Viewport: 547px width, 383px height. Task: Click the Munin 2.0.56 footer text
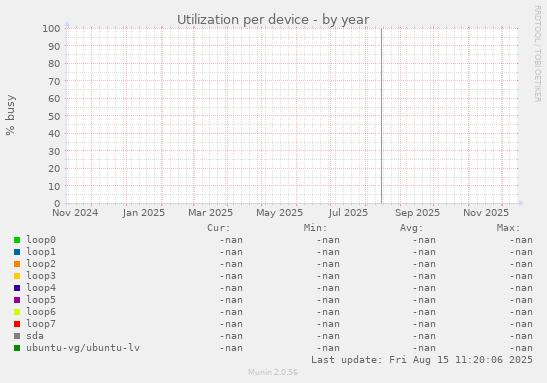click(273, 372)
